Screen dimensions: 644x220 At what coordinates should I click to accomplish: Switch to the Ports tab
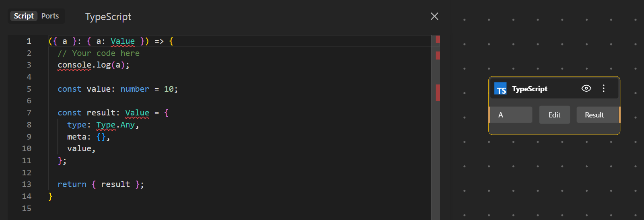[50, 16]
